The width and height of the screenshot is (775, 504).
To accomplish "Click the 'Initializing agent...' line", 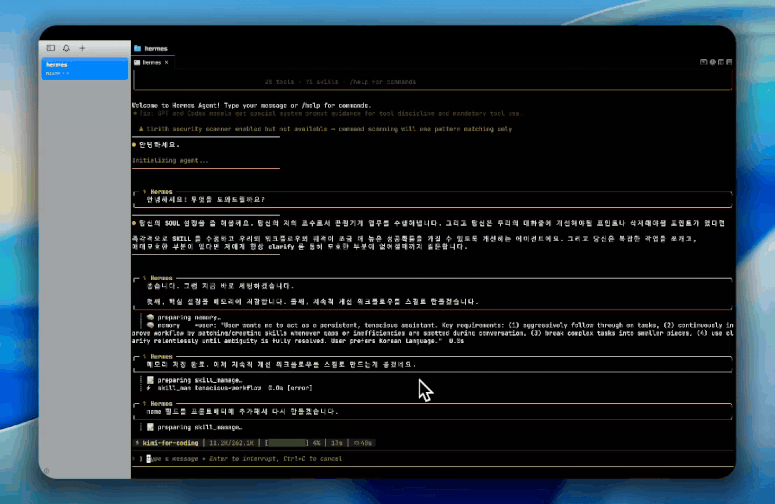I will click(x=170, y=161).
